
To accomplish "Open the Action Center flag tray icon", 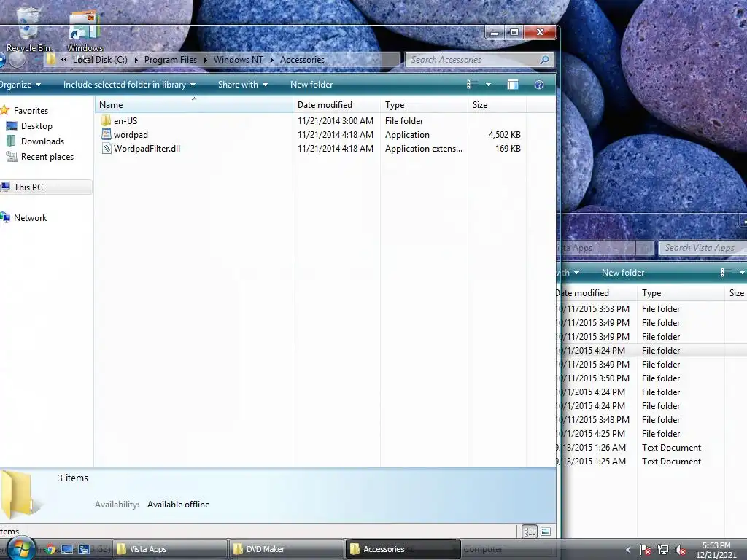I will [x=645, y=550].
